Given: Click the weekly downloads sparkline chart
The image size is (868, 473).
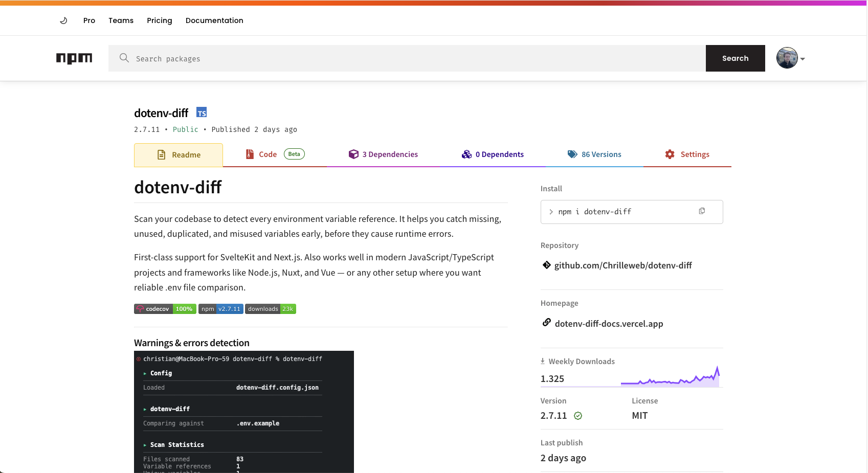Looking at the screenshot, I should (671, 376).
